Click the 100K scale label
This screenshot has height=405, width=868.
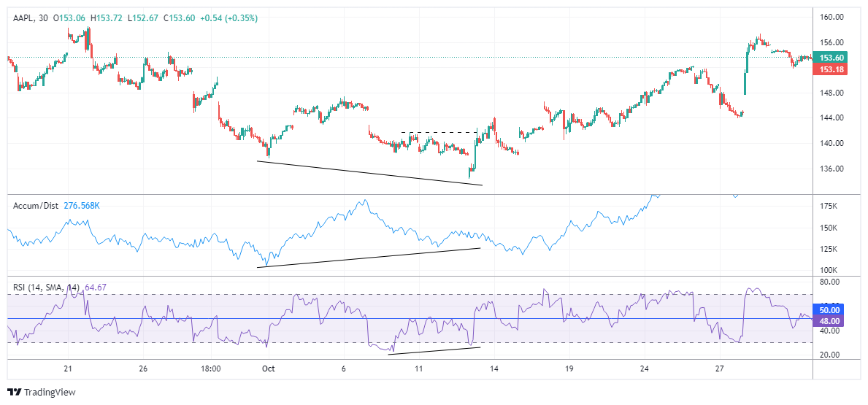828,270
